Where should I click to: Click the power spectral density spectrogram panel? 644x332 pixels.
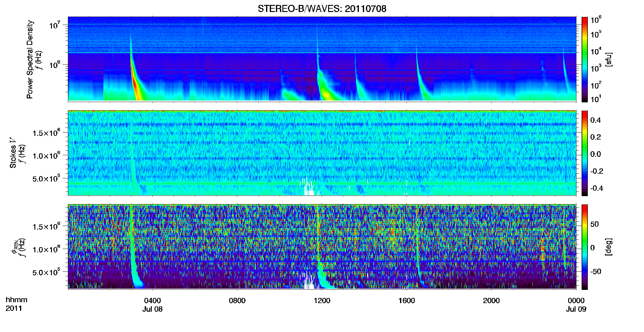322,59
